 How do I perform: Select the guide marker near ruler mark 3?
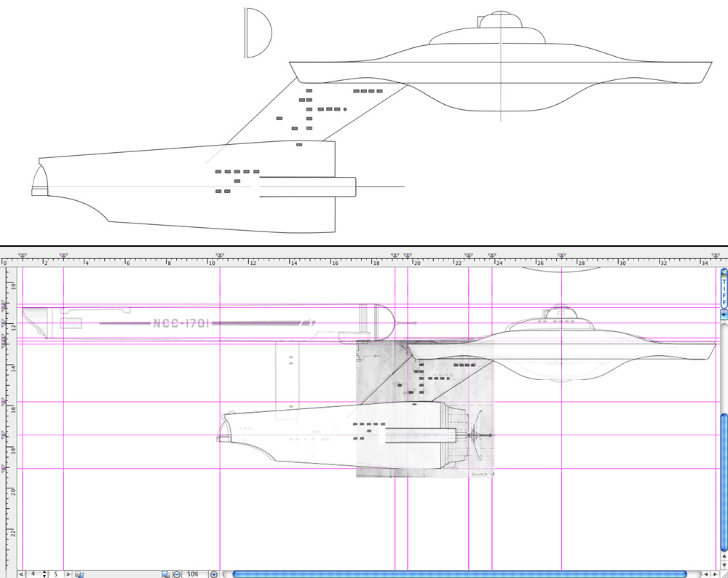pos(63,256)
